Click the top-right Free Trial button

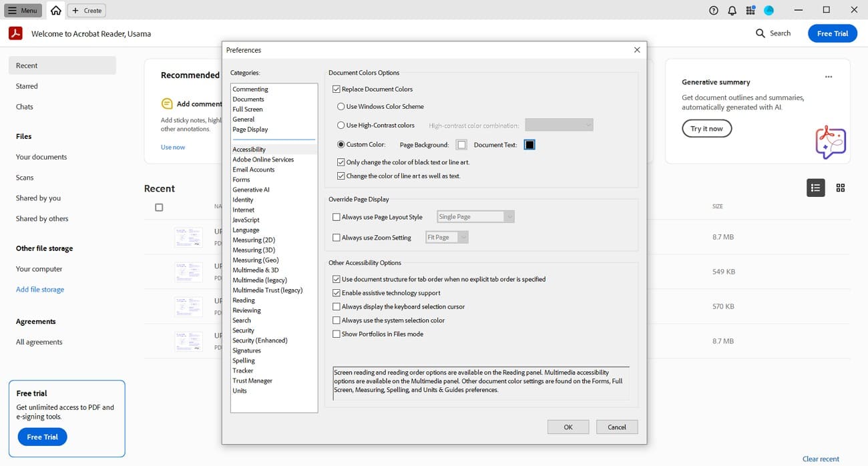click(x=833, y=33)
